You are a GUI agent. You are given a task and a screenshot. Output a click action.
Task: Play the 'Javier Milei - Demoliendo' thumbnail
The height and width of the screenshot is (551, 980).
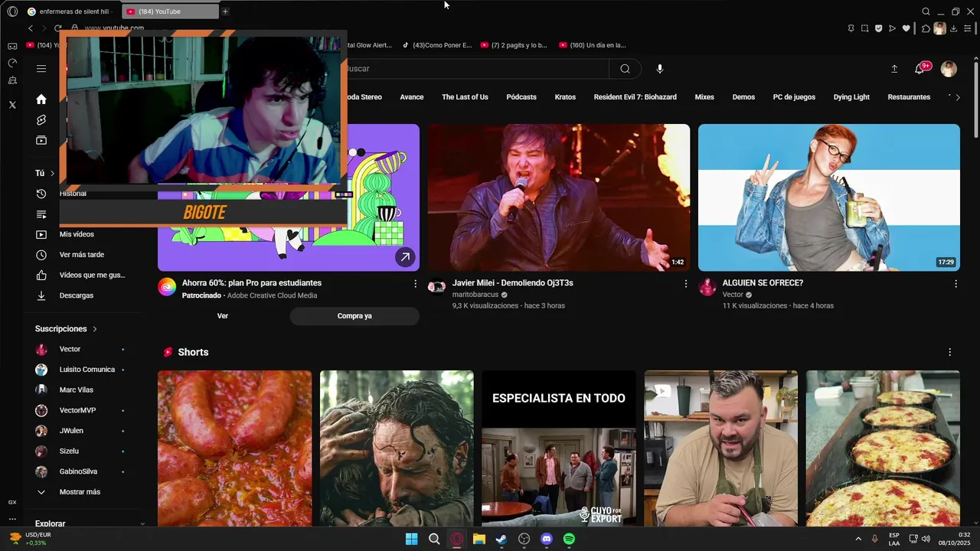(x=559, y=197)
